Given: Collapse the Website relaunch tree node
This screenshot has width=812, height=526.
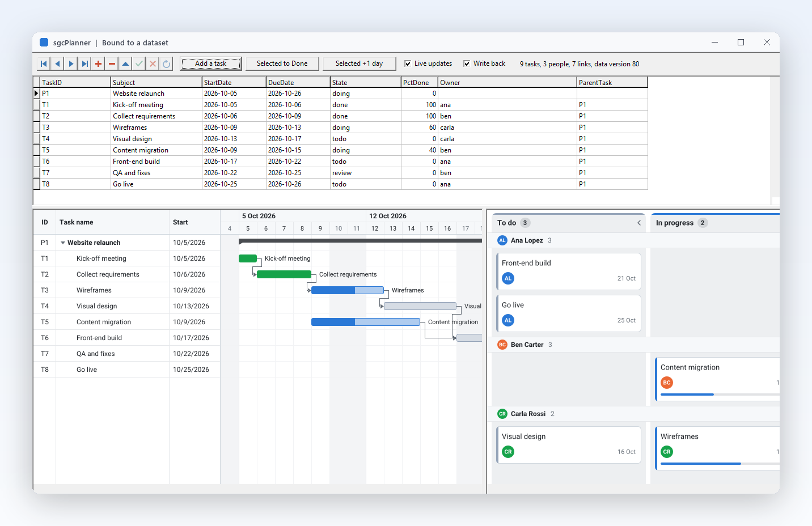Looking at the screenshot, I should pyautogui.click(x=63, y=243).
